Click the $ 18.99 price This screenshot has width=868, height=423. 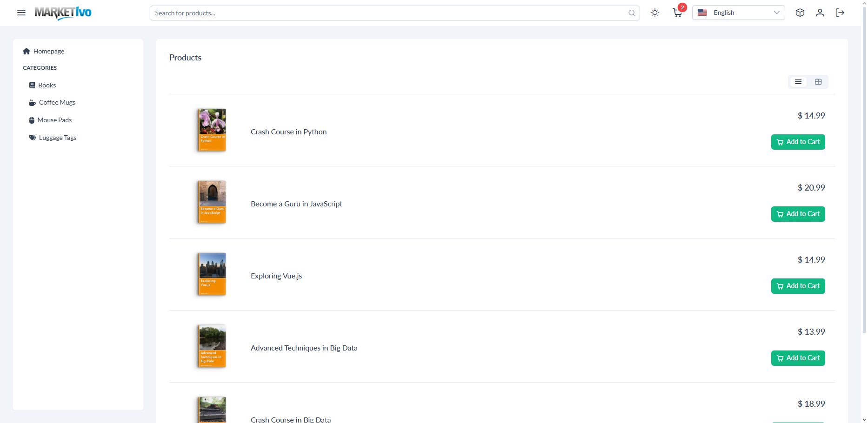pos(811,403)
